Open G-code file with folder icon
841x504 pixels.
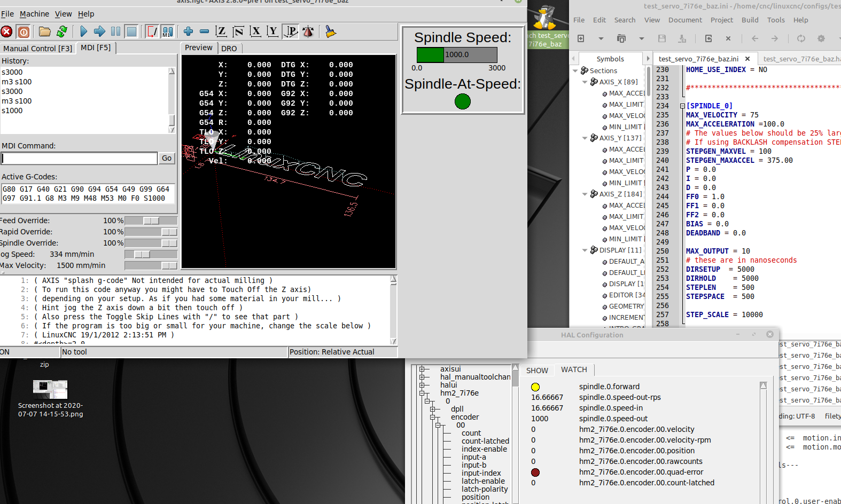click(45, 32)
